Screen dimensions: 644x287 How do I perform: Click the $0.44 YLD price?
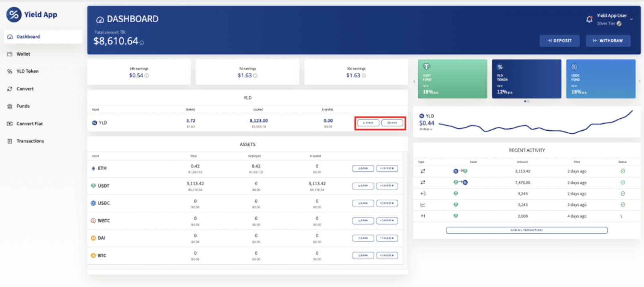[x=427, y=123]
